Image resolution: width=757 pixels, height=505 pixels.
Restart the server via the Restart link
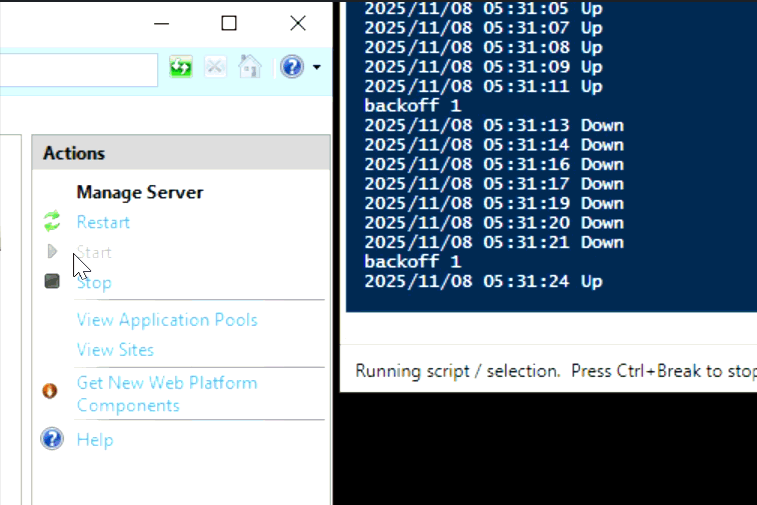click(x=103, y=222)
